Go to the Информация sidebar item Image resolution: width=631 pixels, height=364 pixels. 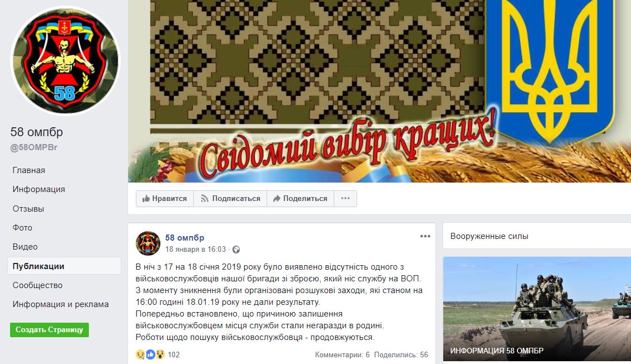coord(39,189)
